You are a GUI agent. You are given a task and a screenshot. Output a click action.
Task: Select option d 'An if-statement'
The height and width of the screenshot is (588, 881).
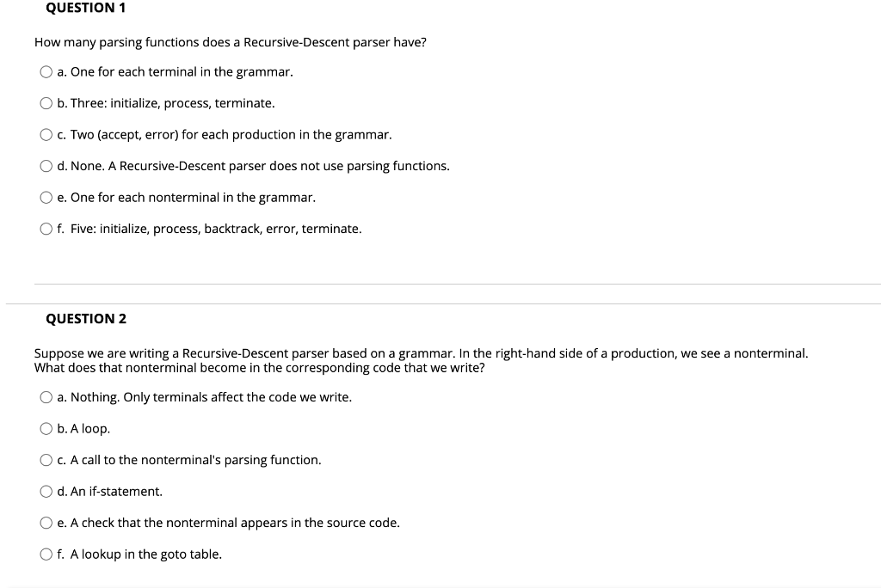click(x=46, y=491)
